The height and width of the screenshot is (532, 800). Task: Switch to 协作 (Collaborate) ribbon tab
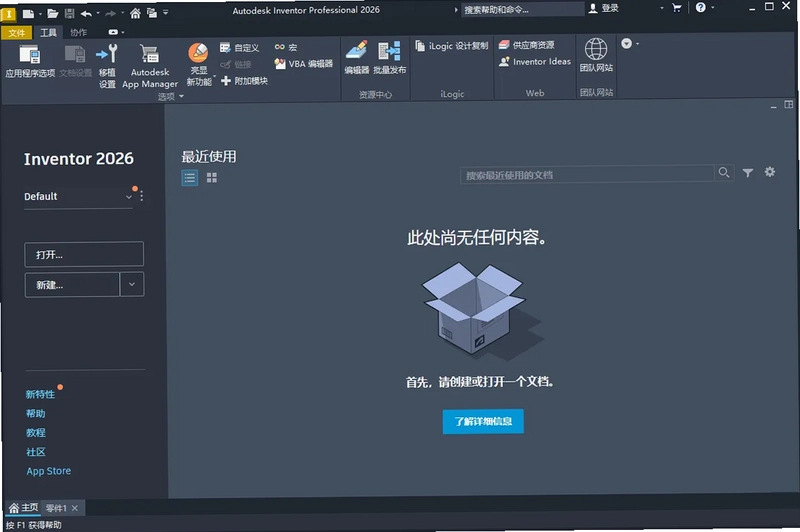click(79, 33)
